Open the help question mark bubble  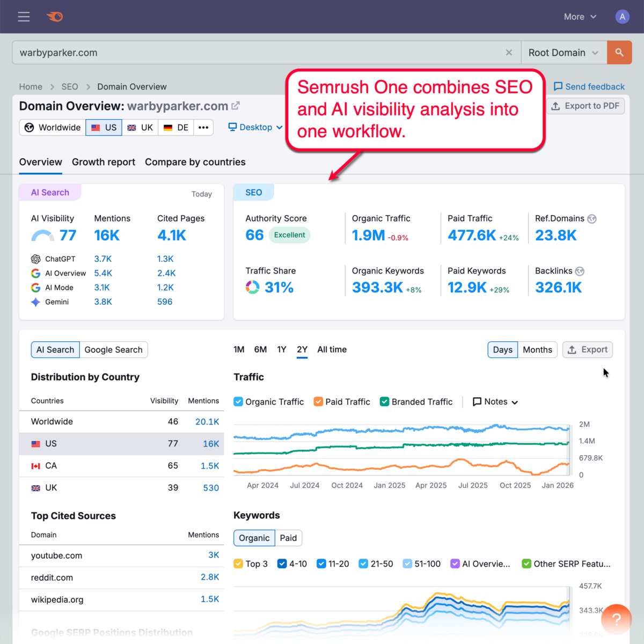[616, 619]
